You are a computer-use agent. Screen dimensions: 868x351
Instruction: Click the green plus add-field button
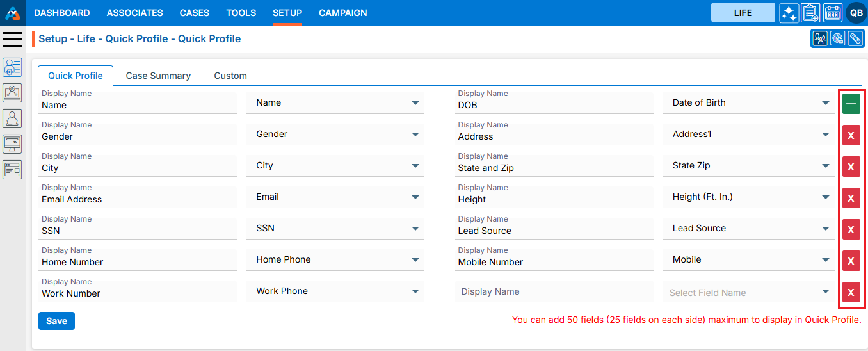(851, 104)
